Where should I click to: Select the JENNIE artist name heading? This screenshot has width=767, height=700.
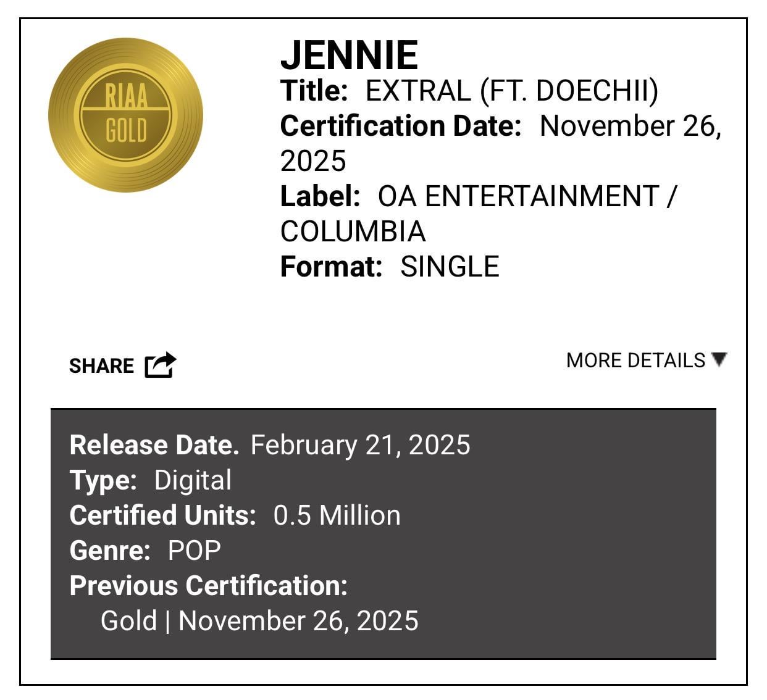tap(349, 56)
